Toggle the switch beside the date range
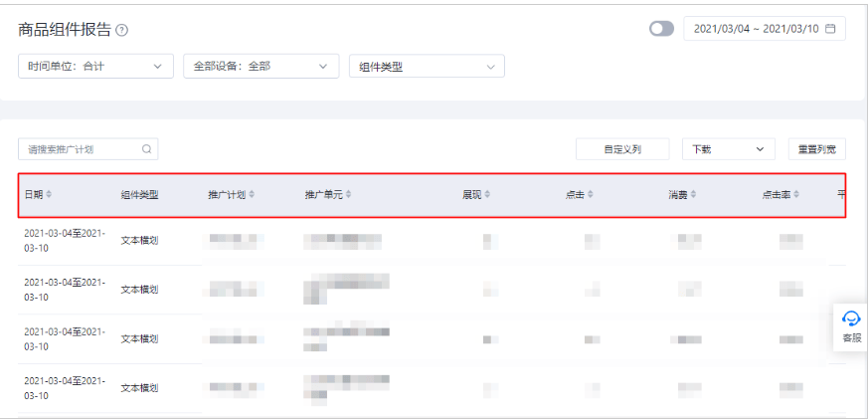The image size is (868, 420). 661,29
